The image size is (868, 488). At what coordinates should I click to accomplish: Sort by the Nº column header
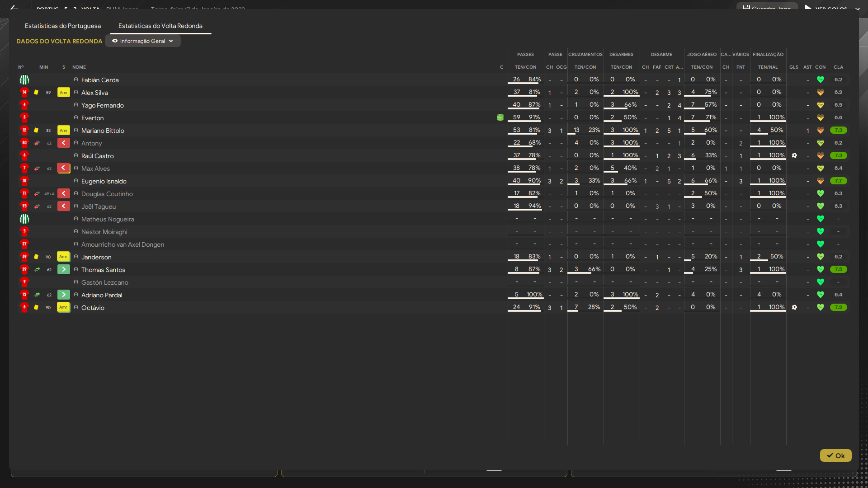tap(21, 67)
